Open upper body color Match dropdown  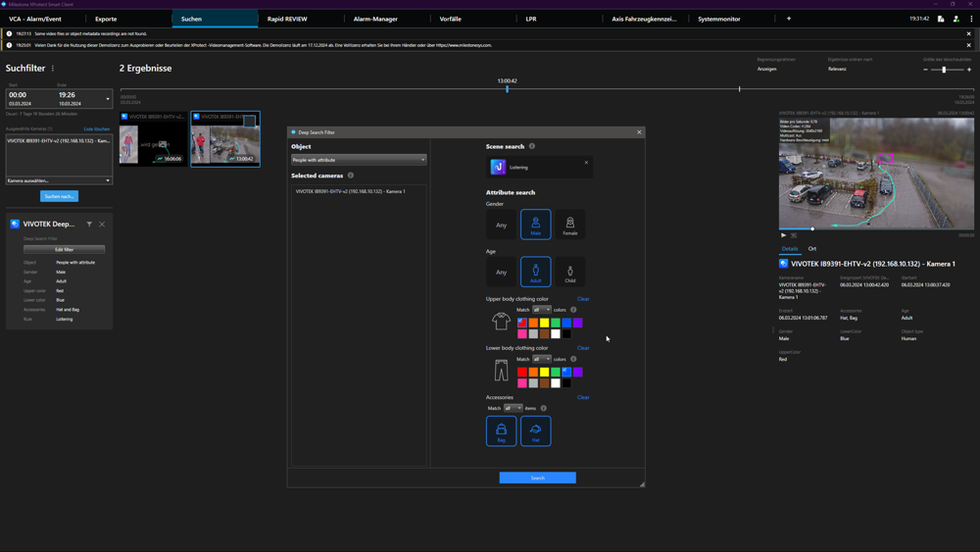pyautogui.click(x=542, y=310)
